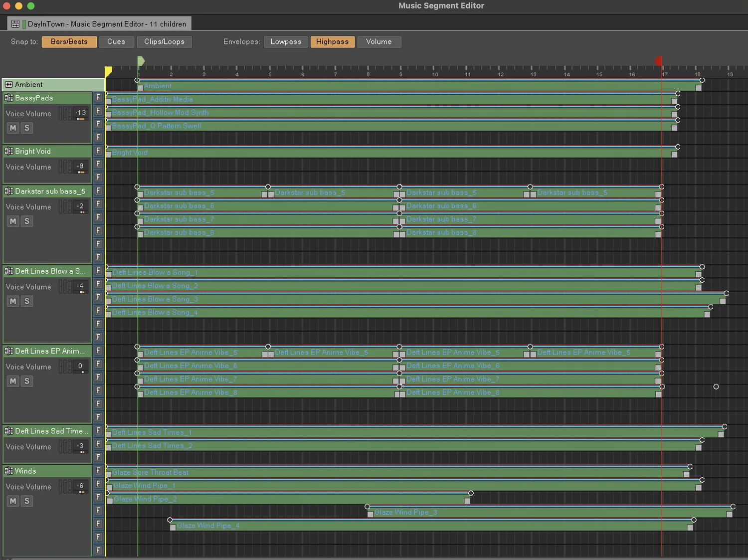Click F icon on Glaze Wind Pipe_3 row
748x560 pixels.
98,510
